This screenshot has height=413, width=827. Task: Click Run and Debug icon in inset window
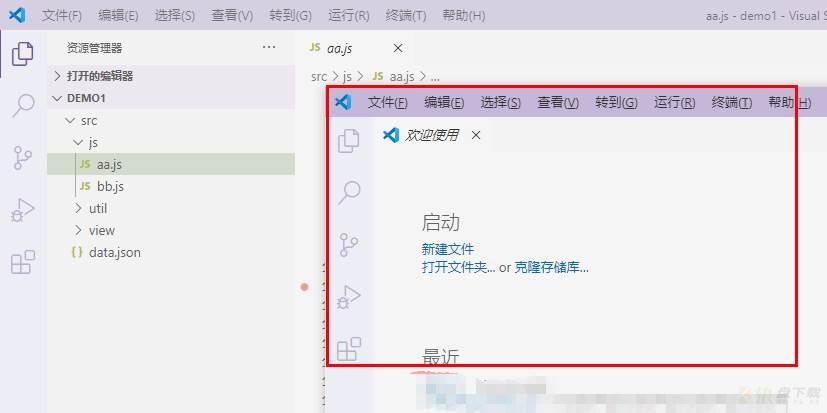349,296
